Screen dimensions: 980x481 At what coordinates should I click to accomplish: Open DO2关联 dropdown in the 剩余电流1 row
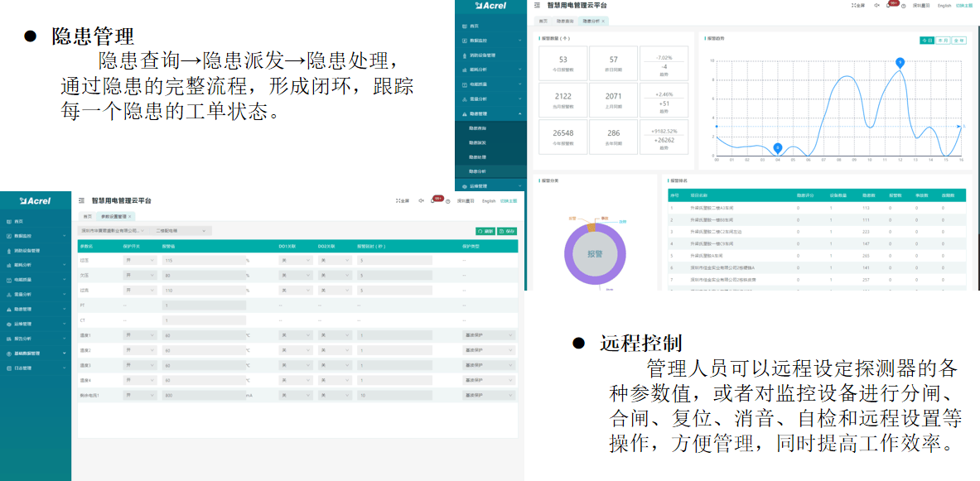tap(335, 396)
